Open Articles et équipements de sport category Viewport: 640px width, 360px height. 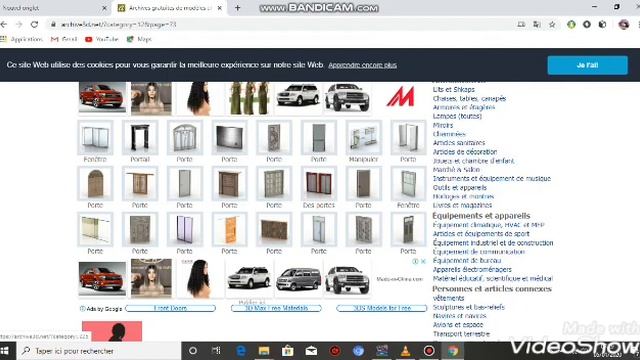coord(481,234)
